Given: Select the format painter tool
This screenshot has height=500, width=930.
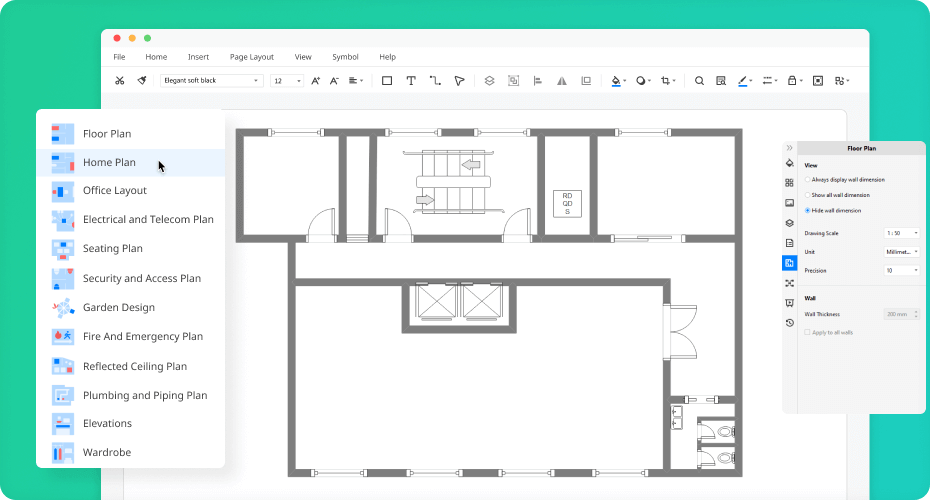Looking at the screenshot, I should (x=142, y=81).
